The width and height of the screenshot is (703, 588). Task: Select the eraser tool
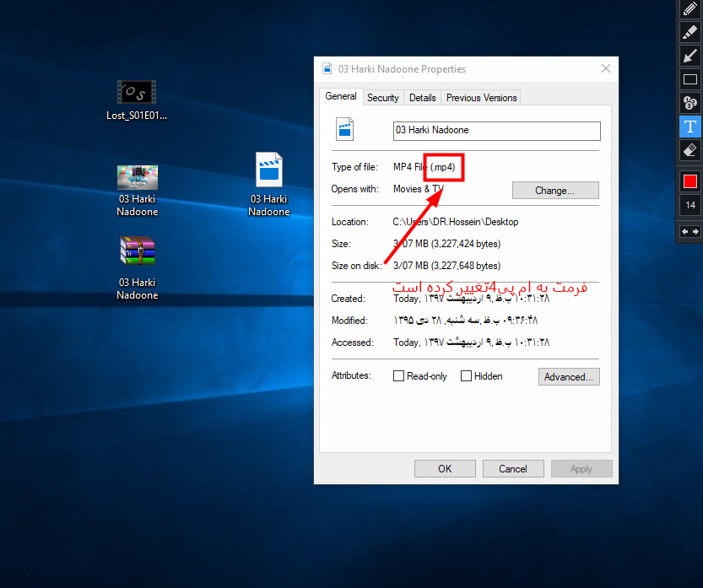[689, 150]
